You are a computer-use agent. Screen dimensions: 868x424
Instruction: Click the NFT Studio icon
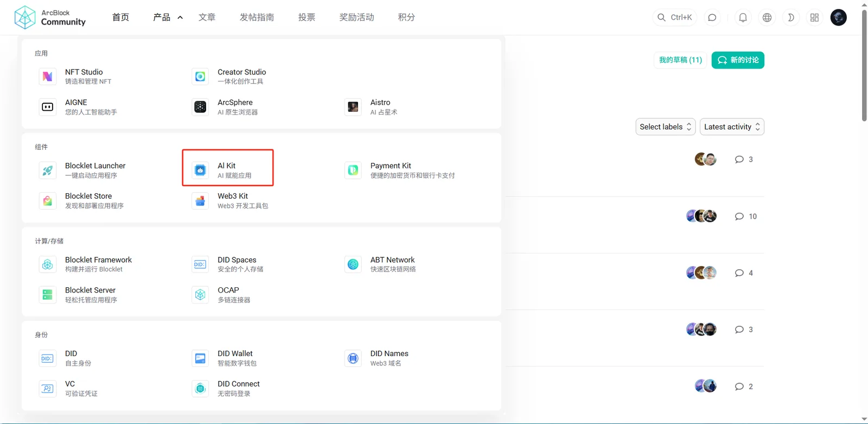48,77
